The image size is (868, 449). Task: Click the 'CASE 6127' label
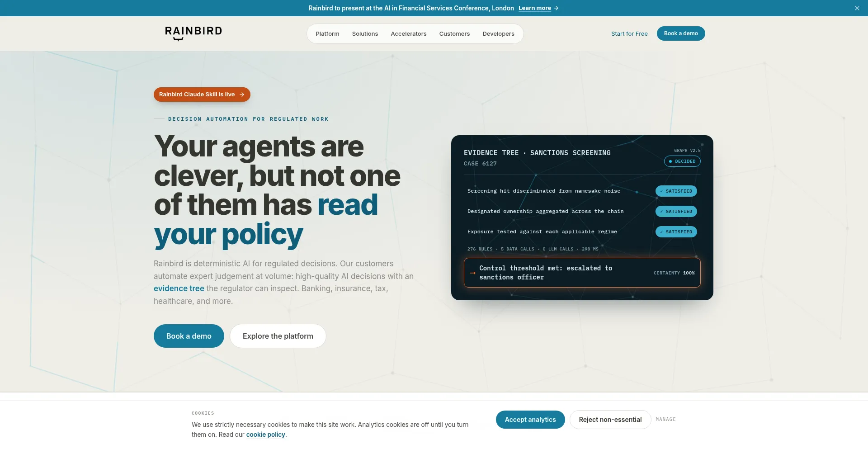480,164
